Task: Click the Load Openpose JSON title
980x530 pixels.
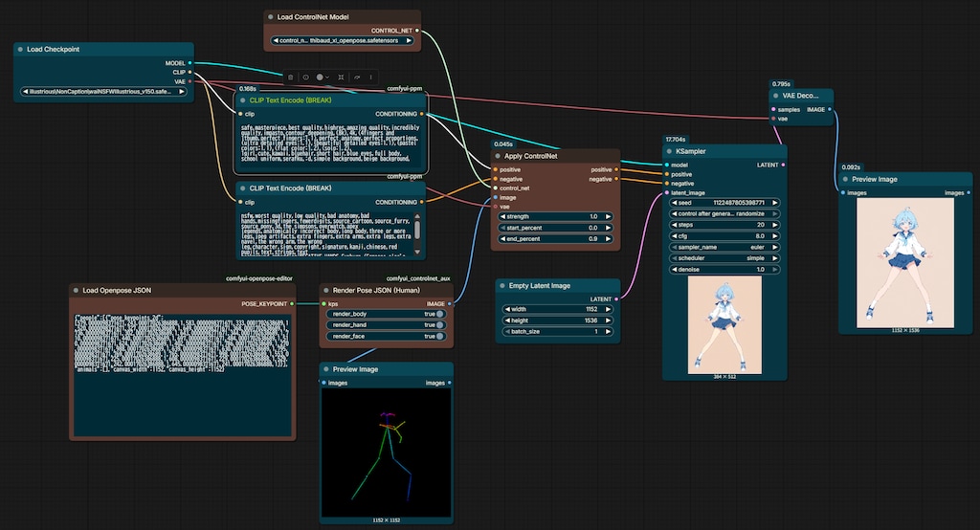Action: click(117, 291)
